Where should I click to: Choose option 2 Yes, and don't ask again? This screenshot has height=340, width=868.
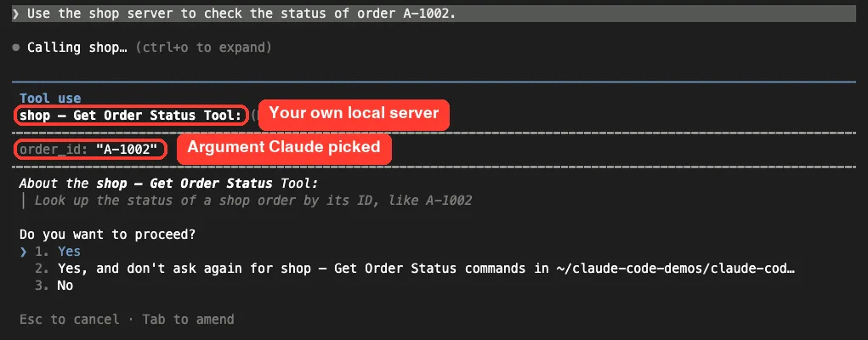tap(415, 269)
